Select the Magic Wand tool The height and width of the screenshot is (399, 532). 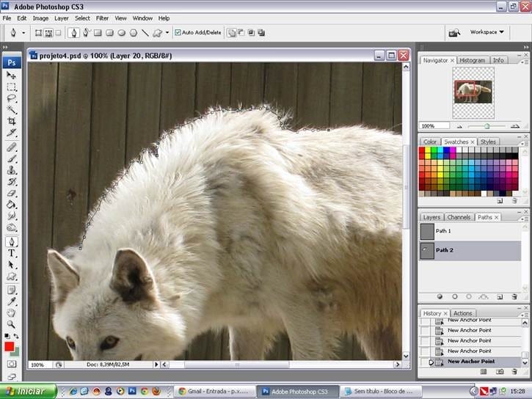pyautogui.click(x=12, y=110)
